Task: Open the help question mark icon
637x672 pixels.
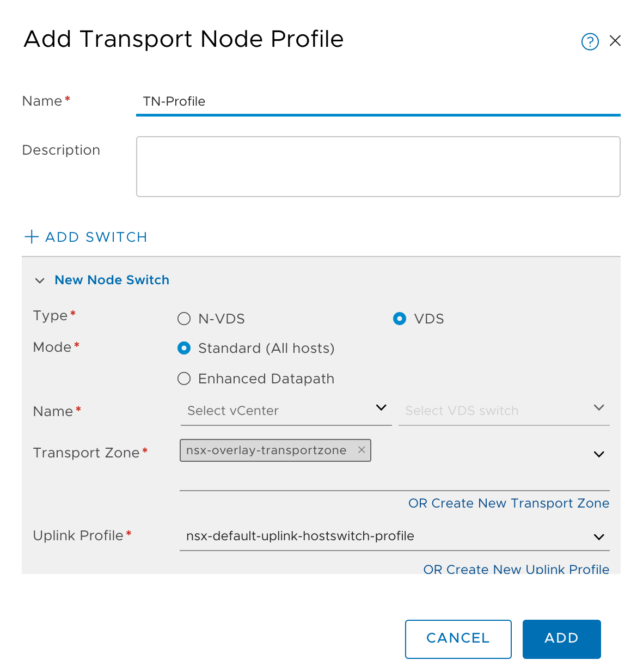Action: tap(590, 41)
